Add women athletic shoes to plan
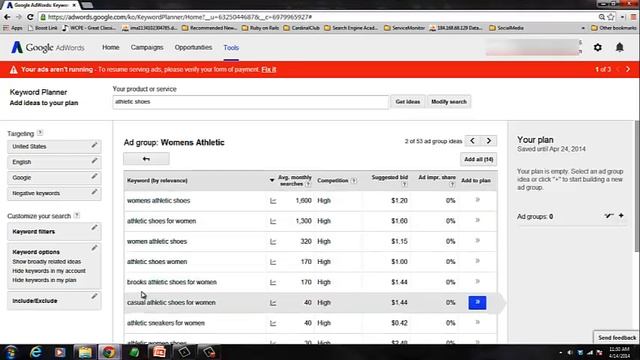The width and height of the screenshot is (640, 360). point(478,241)
